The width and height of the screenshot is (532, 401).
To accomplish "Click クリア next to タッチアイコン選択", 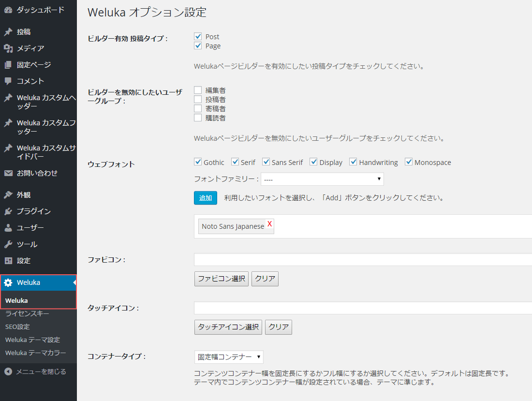I will click(279, 327).
